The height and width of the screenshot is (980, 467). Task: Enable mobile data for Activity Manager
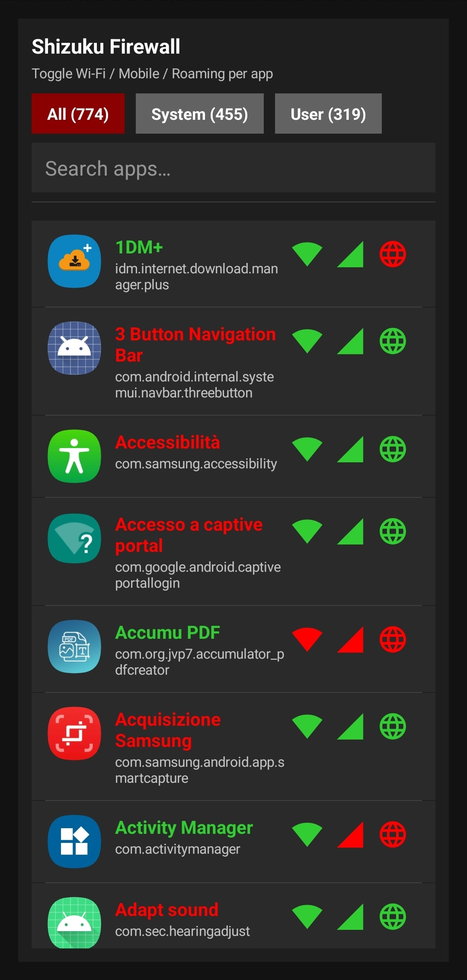tap(350, 834)
